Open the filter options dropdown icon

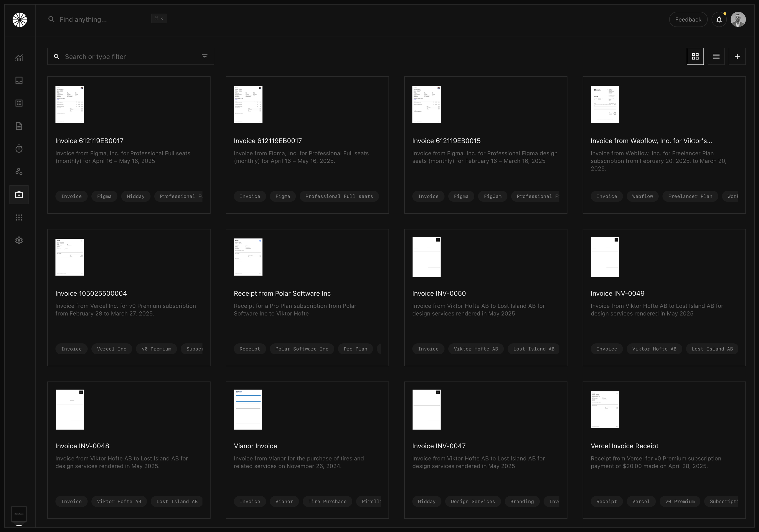pyautogui.click(x=205, y=56)
